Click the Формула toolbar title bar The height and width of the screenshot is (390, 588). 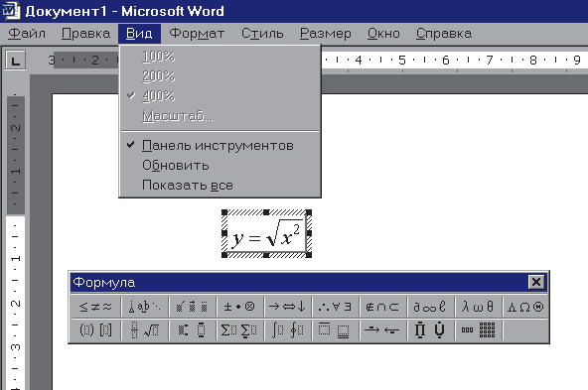(299, 282)
